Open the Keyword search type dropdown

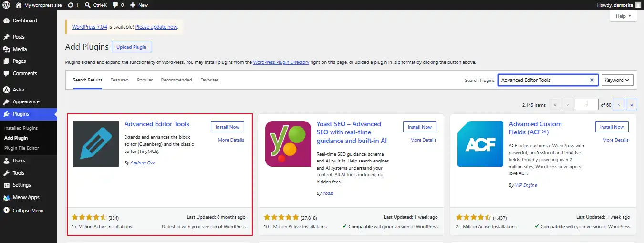click(617, 80)
